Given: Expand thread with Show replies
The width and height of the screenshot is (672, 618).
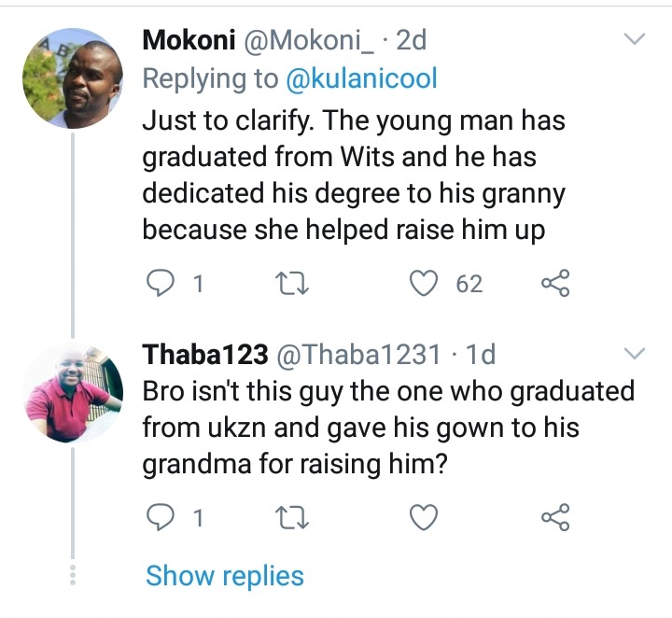Looking at the screenshot, I should (x=225, y=576).
